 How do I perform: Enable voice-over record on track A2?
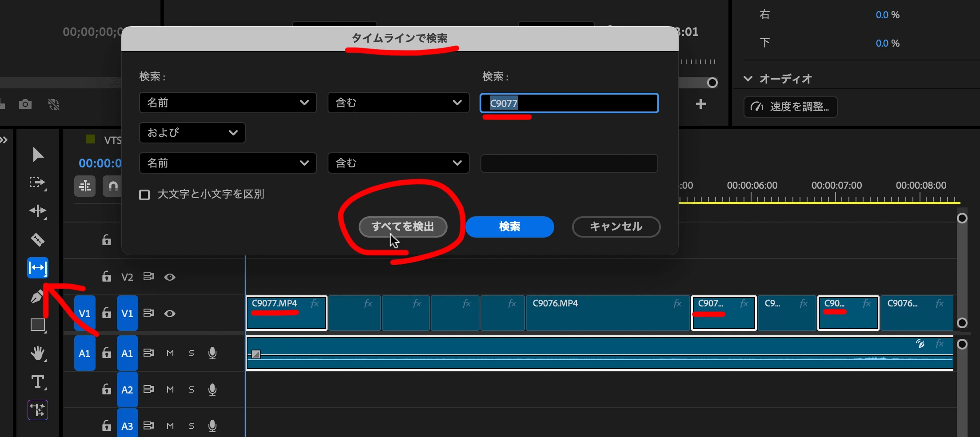212,389
